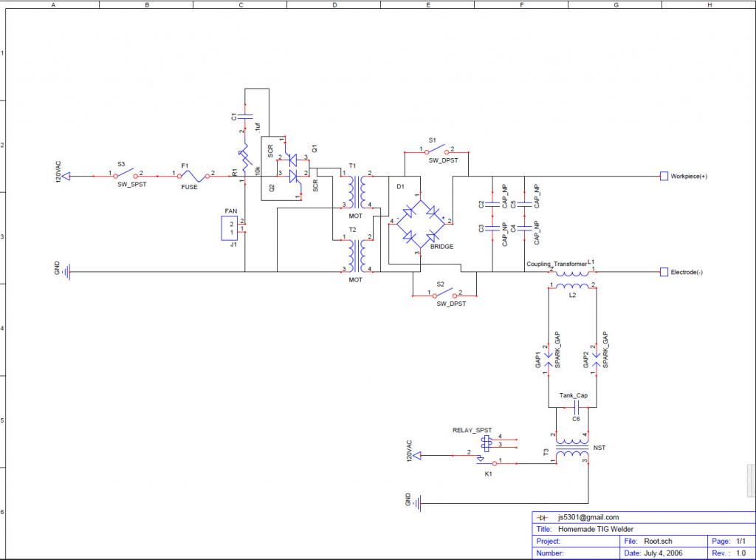The image size is (756, 560).
Task: Click column header H on the top ruler
Action: pyautogui.click(x=709, y=5)
